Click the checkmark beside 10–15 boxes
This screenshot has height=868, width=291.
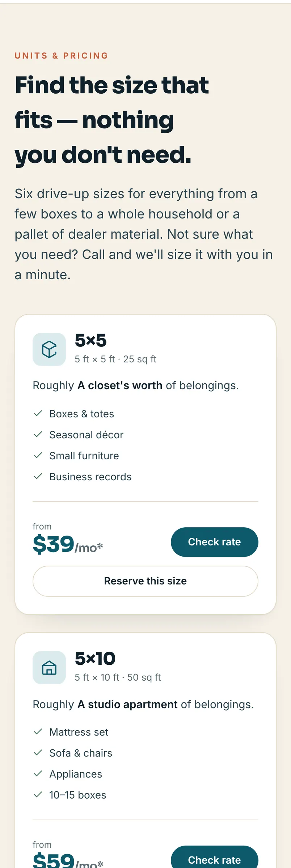[x=38, y=795]
